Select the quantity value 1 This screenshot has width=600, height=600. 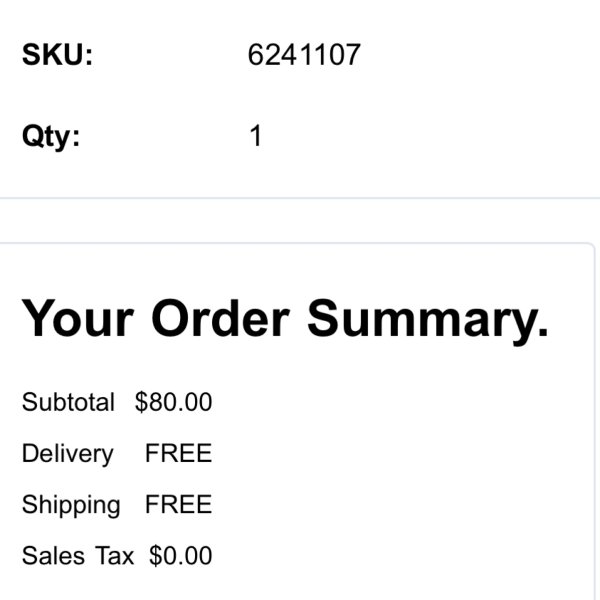coord(256,135)
